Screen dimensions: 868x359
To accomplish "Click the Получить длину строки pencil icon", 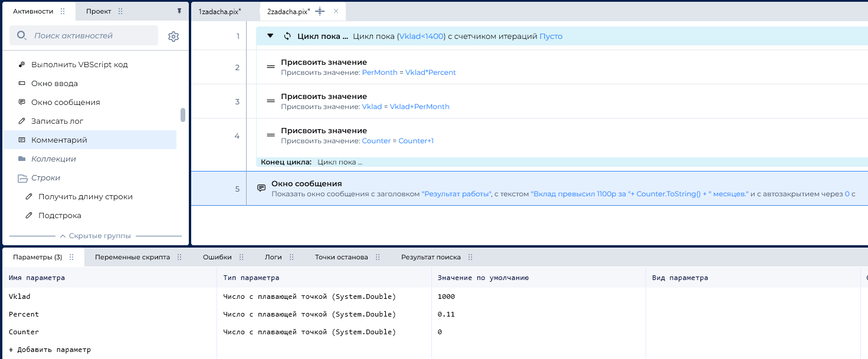I will (x=29, y=196).
